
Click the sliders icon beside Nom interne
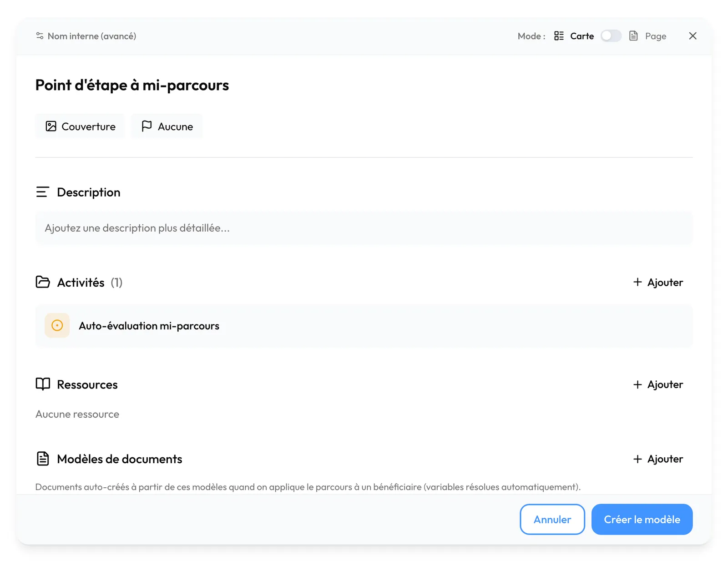[x=40, y=36]
